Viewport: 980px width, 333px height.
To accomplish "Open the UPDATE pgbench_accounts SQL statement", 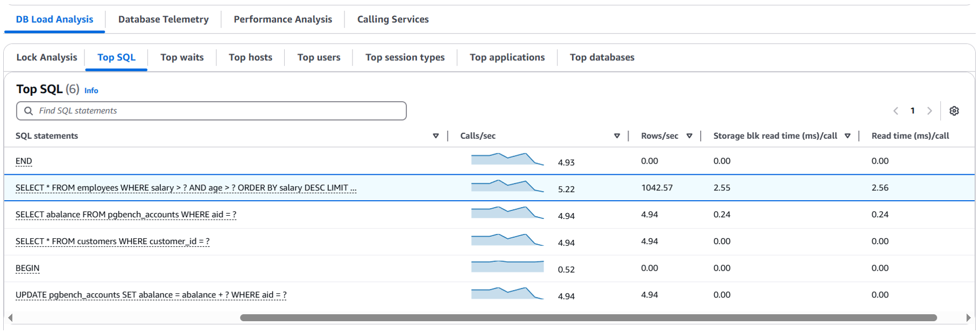I will (151, 295).
